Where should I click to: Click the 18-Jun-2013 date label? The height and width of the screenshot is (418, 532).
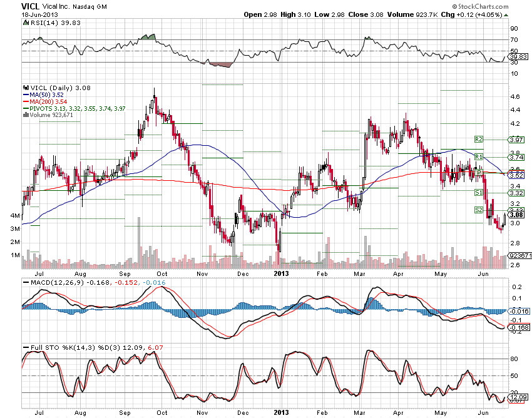[x=39, y=14]
